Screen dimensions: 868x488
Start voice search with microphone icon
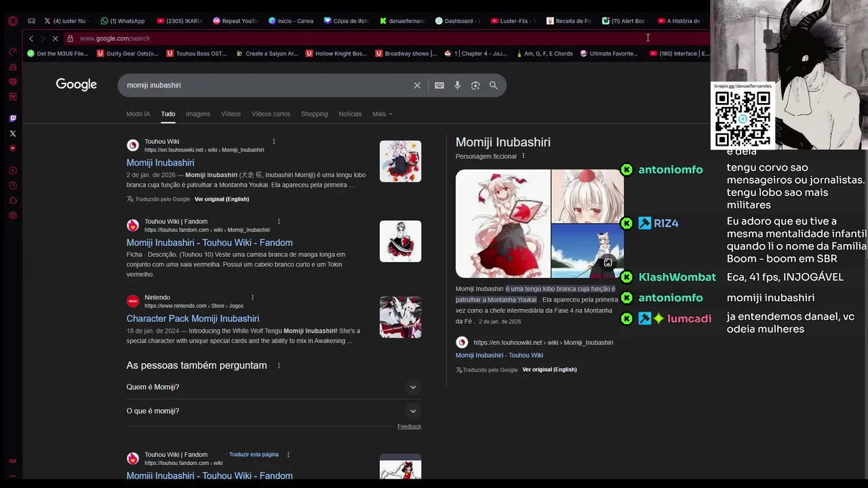(457, 85)
